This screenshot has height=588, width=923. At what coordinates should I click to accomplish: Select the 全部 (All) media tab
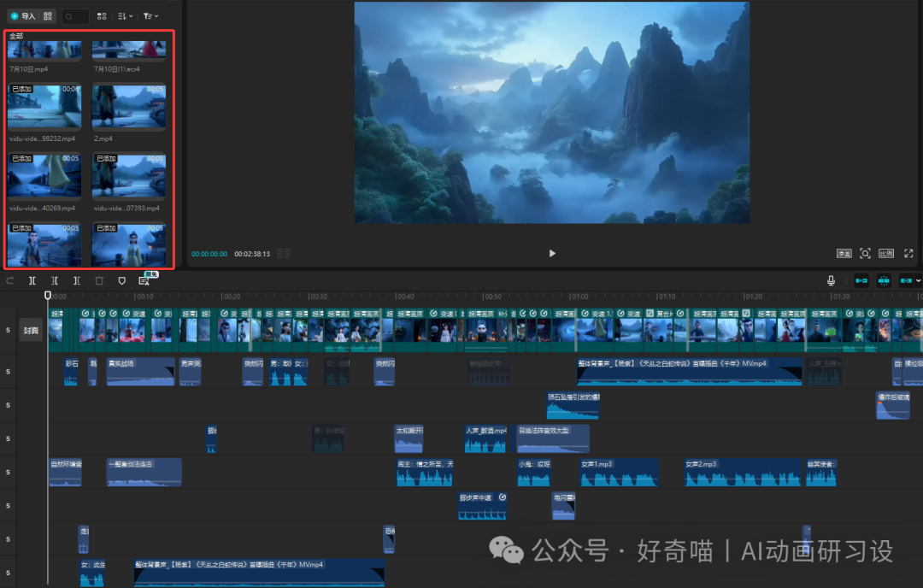(x=15, y=38)
